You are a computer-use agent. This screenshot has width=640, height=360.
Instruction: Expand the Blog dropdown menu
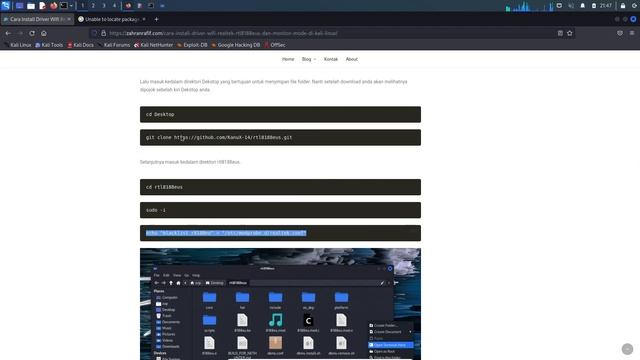pos(309,59)
